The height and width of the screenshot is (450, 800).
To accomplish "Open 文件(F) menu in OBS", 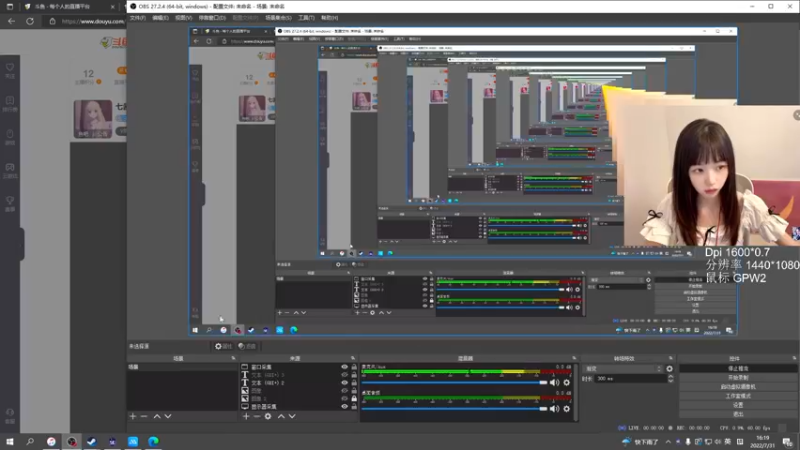I will point(138,18).
